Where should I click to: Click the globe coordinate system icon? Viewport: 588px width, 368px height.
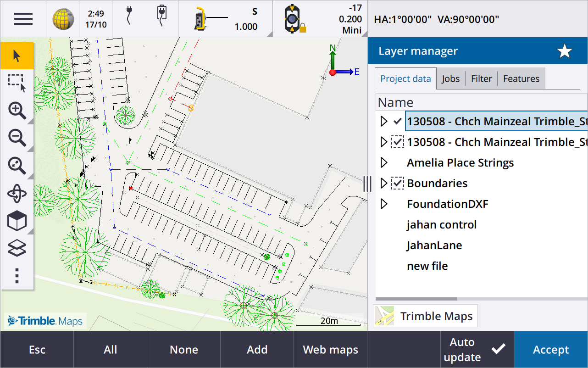click(x=63, y=19)
